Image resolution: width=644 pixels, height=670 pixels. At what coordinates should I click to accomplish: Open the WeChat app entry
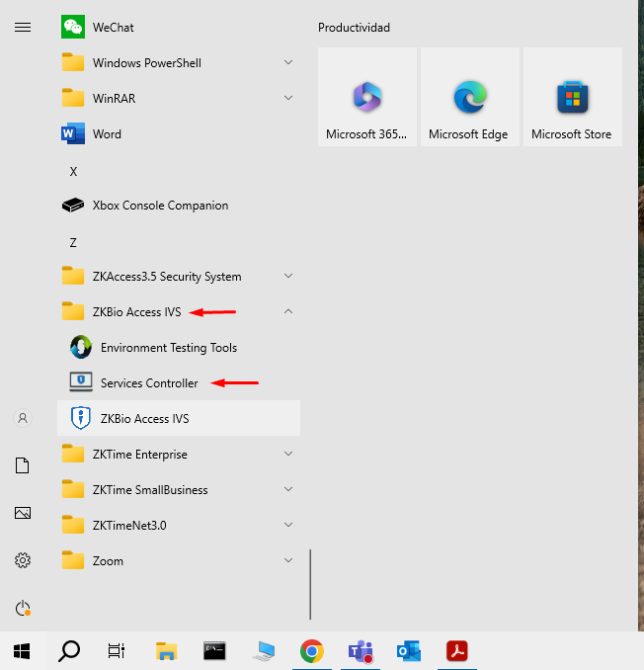pyautogui.click(x=179, y=27)
